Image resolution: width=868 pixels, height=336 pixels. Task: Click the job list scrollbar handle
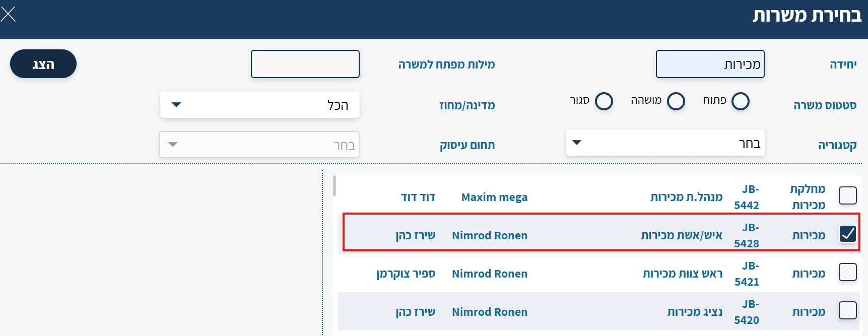(334, 185)
